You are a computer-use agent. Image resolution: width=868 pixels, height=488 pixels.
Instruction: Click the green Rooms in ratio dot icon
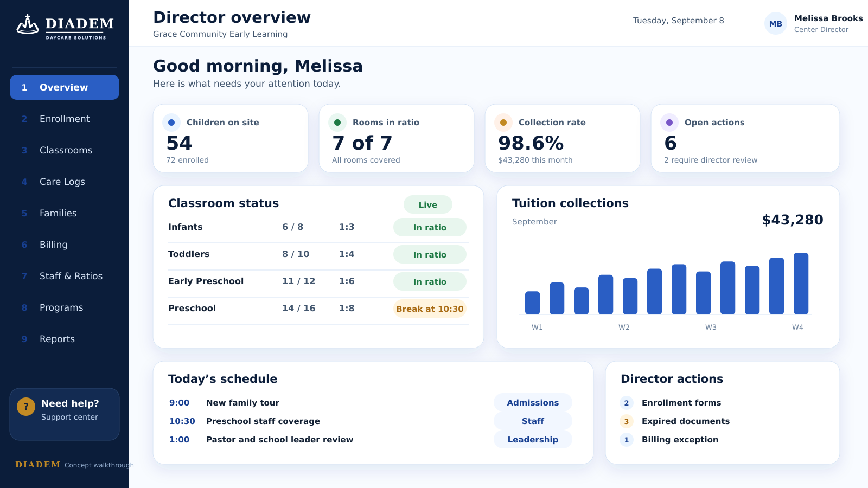click(337, 123)
